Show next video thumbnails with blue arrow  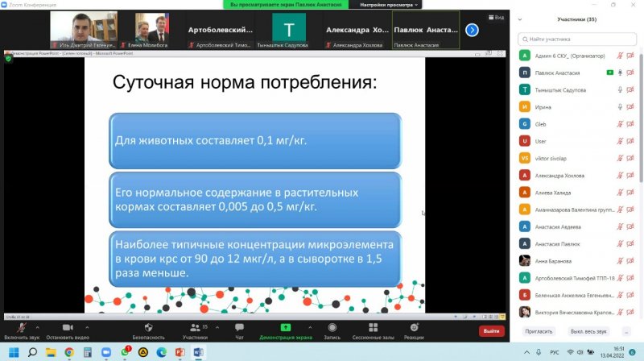(473, 30)
